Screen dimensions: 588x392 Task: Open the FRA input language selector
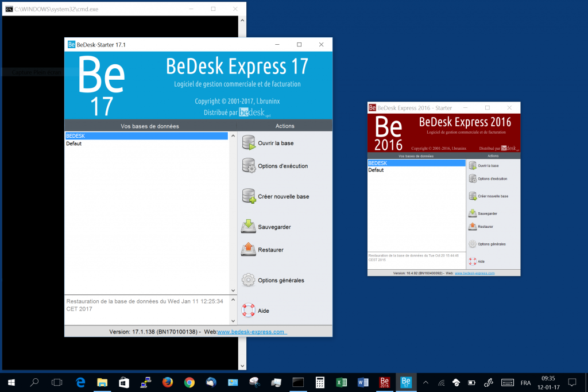click(526, 383)
